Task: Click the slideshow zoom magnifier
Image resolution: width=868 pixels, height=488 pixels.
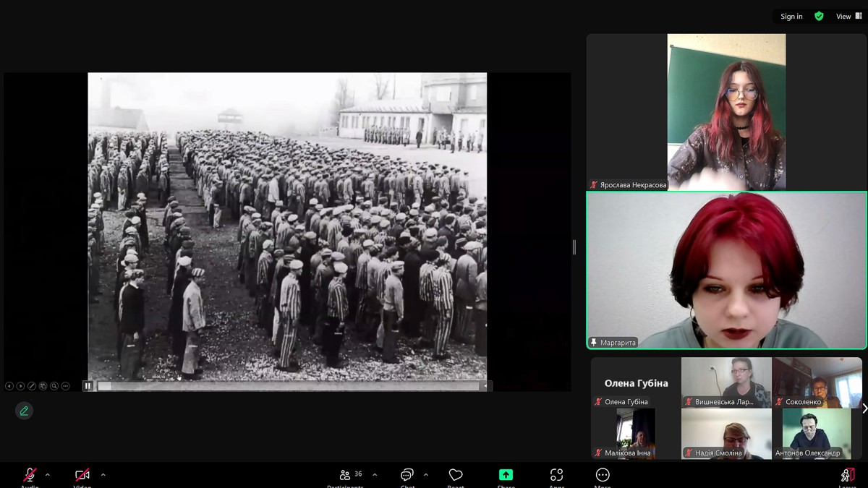Action: click(54, 386)
